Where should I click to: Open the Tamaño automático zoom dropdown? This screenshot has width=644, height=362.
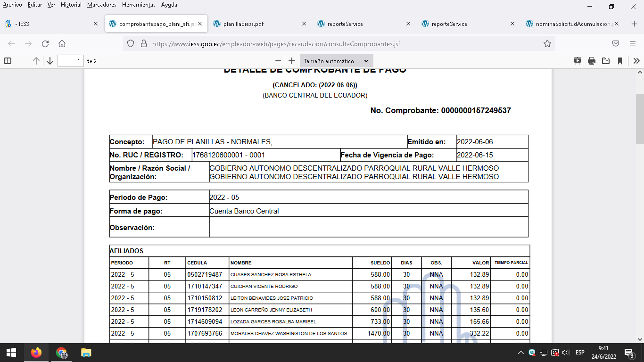tap(336, 61)
